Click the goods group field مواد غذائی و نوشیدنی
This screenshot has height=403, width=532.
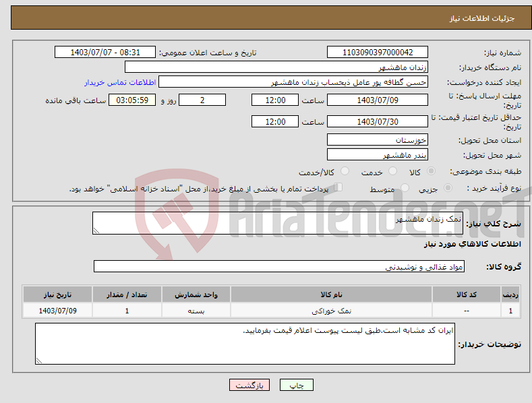pyautogui.click(x=279, y=266)
